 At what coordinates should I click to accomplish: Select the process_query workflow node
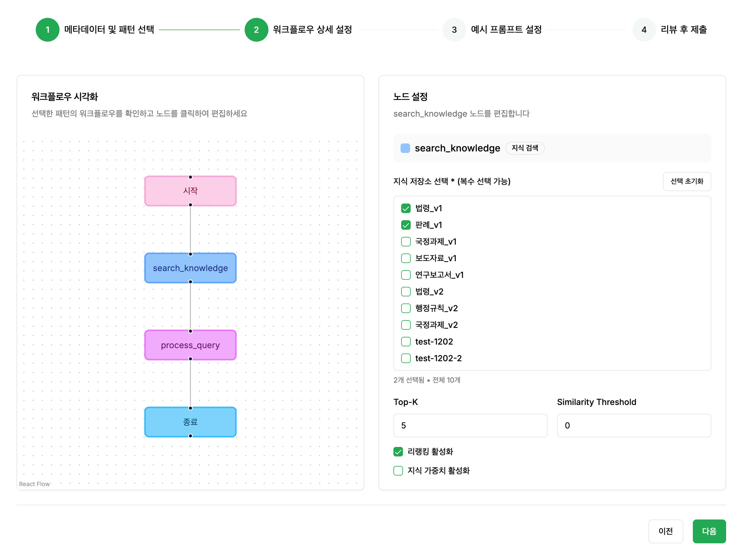(x=190, y=345)
